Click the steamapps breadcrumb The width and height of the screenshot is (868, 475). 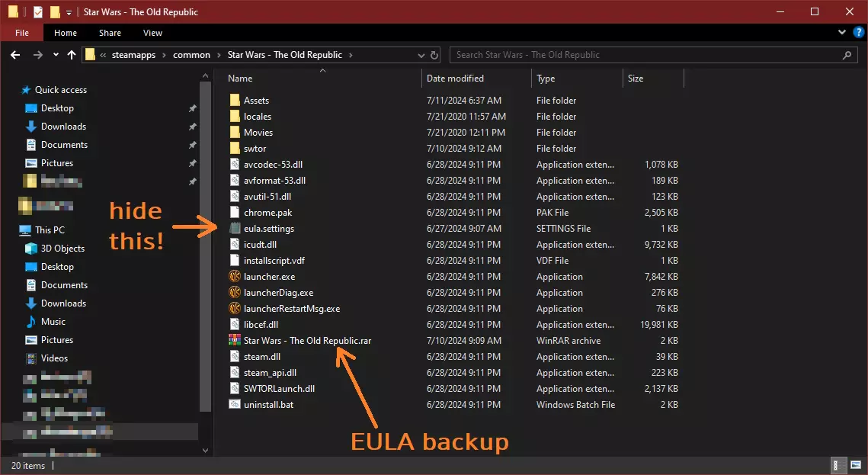[x=133, y=55]
